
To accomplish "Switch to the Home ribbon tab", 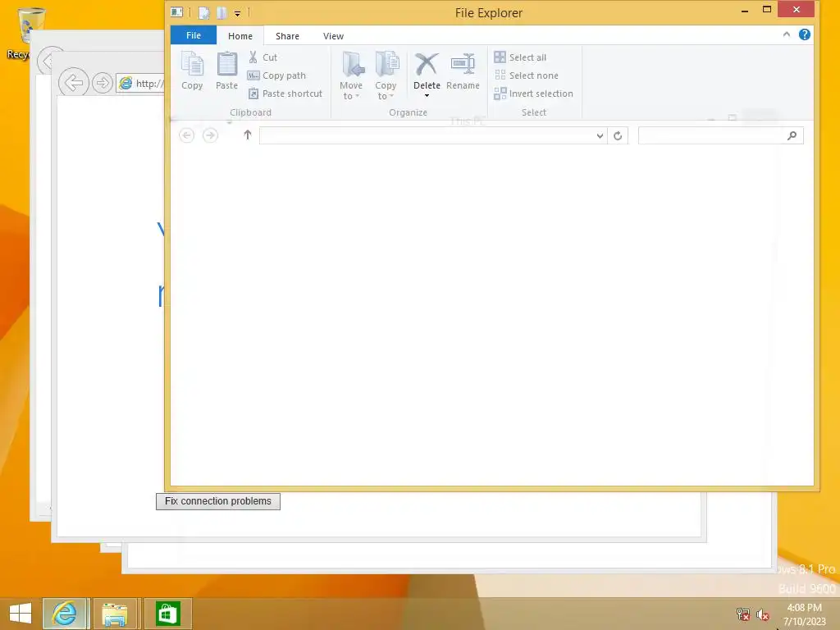I will click(x=240, y=36).
